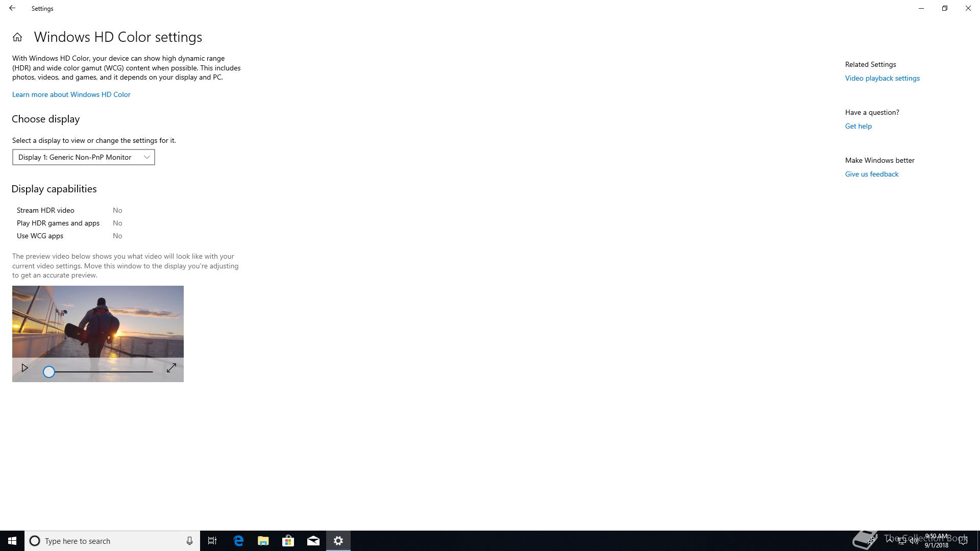Open Microsoft Store from taskbar
This screenshot has width=980, height=551.
pyautogui.click(x=288, y=541)
